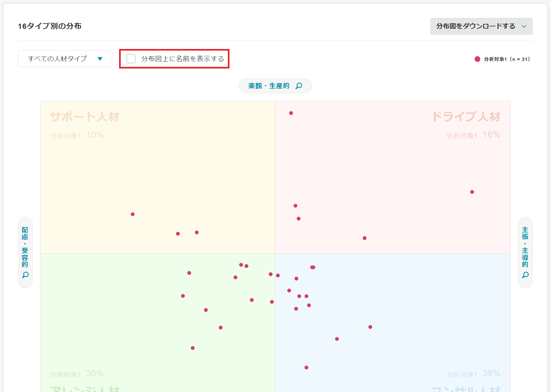This screenshot has height=392, width=551.
Task: Select the rightmost dot in ドライブ人材 quadrant
Action: point(472,192)
